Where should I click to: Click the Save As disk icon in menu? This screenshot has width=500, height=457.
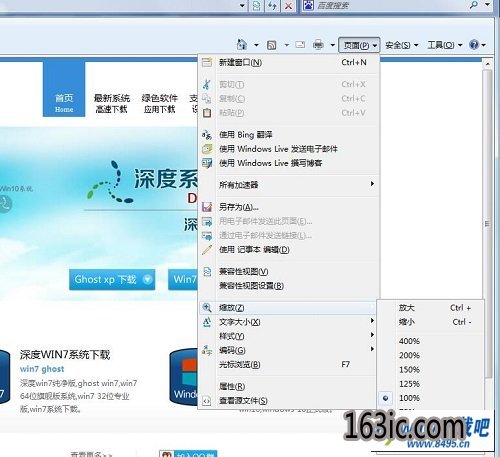point(207,207)
